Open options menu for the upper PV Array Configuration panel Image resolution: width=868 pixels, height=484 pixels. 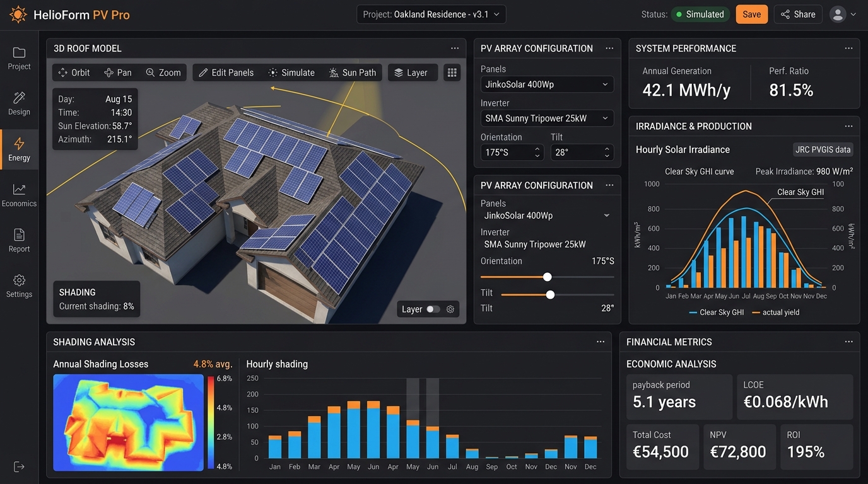click(x=609, y=49)
